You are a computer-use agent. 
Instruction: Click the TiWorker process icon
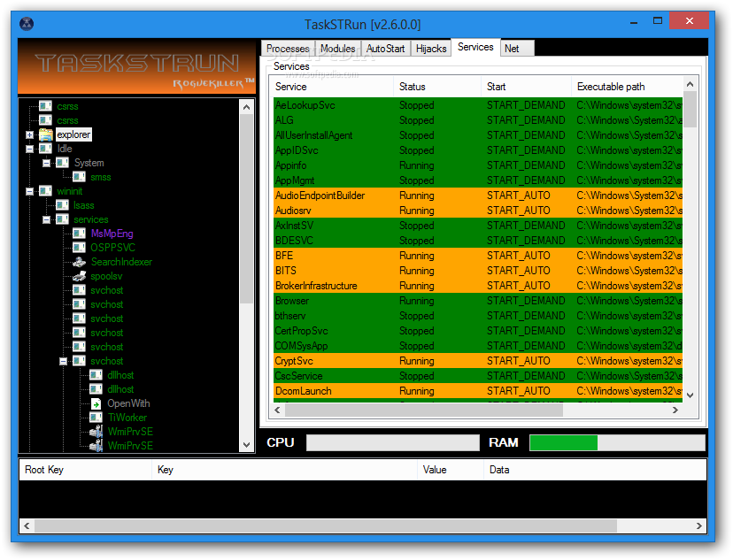[96, 418]
